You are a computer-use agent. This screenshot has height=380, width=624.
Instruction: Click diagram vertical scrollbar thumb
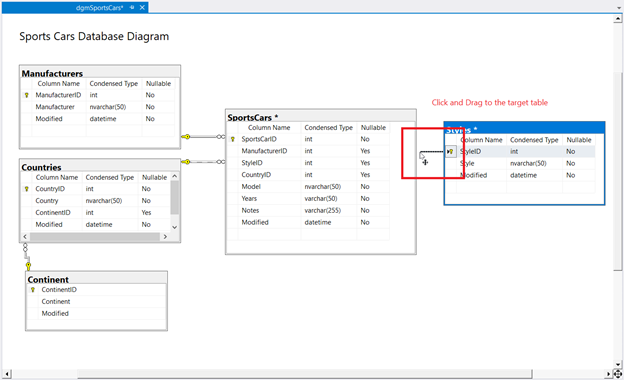coord(618,171)
